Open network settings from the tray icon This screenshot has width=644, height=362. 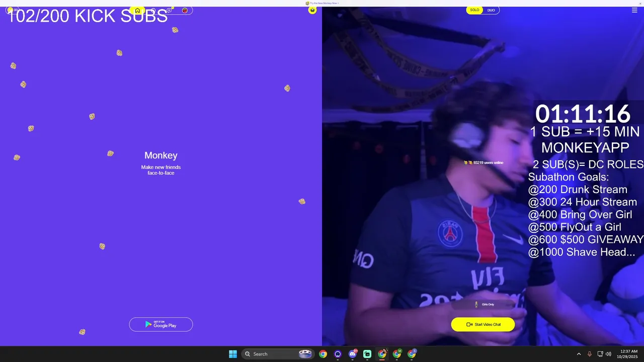tap(600, 354)
